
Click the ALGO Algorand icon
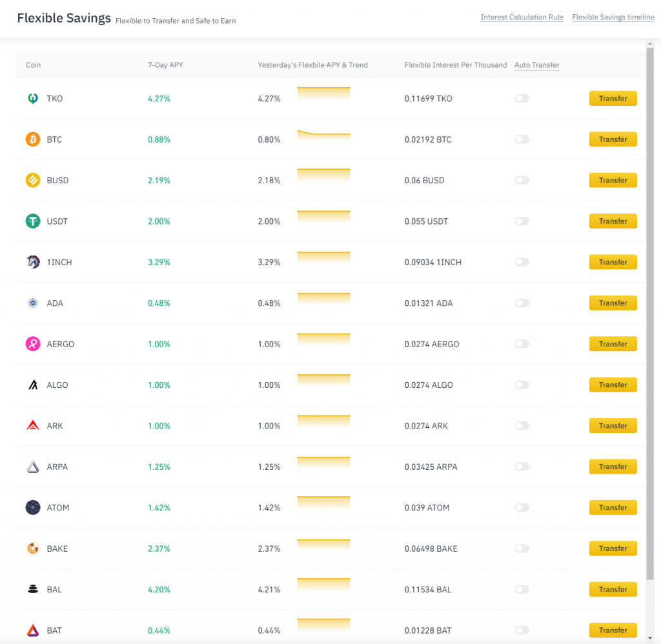[33, 385]
